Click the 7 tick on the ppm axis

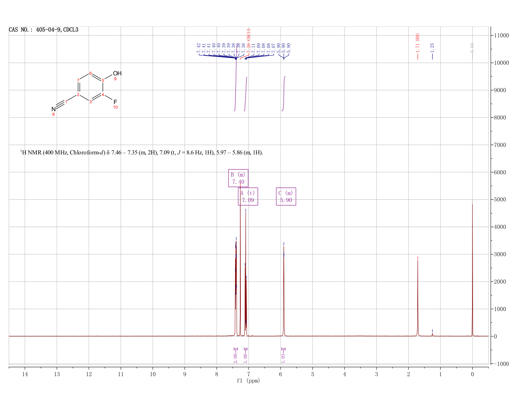[249, 374]
